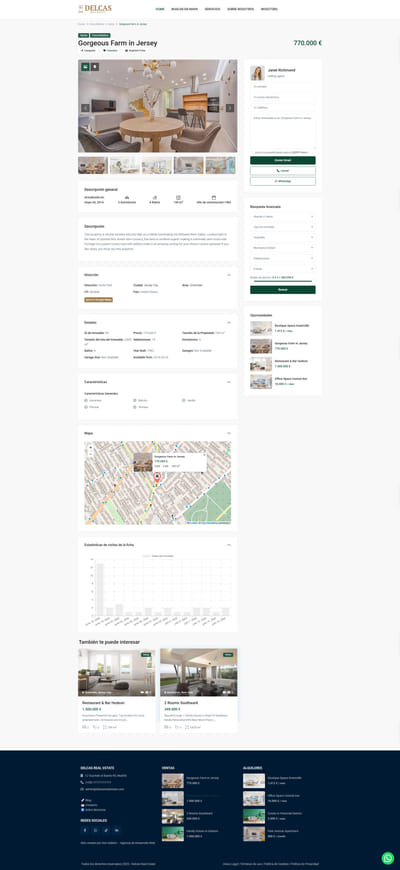Image resolution: width=400 pixels, height=870 pixels.
Task: Open the LinkedIn icon in footer
Action: [117, 830]
